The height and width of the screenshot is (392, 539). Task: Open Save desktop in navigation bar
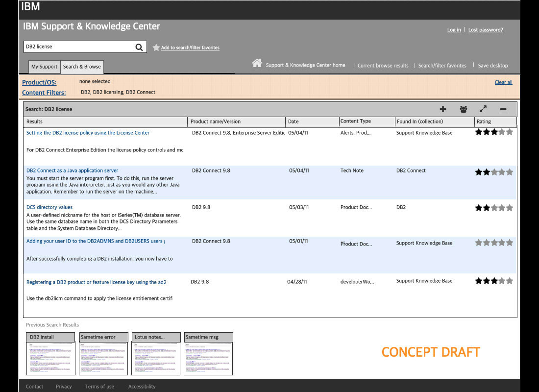[x=492, y=66]
